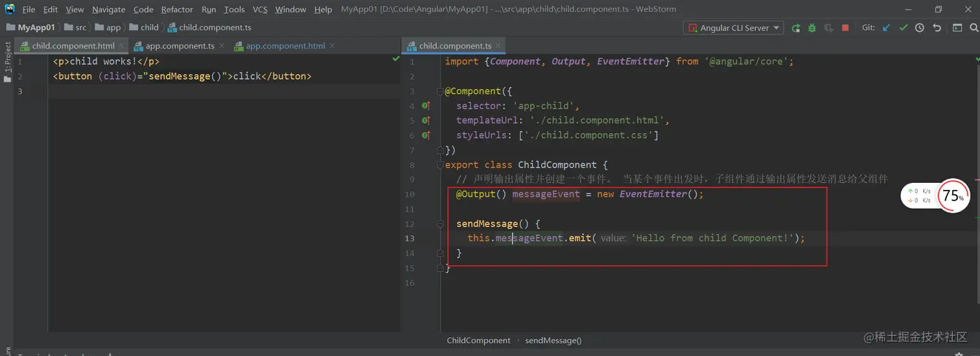Open the VCS menu
The width and height of the screenshot is (980, 356).
coord(260,9)
